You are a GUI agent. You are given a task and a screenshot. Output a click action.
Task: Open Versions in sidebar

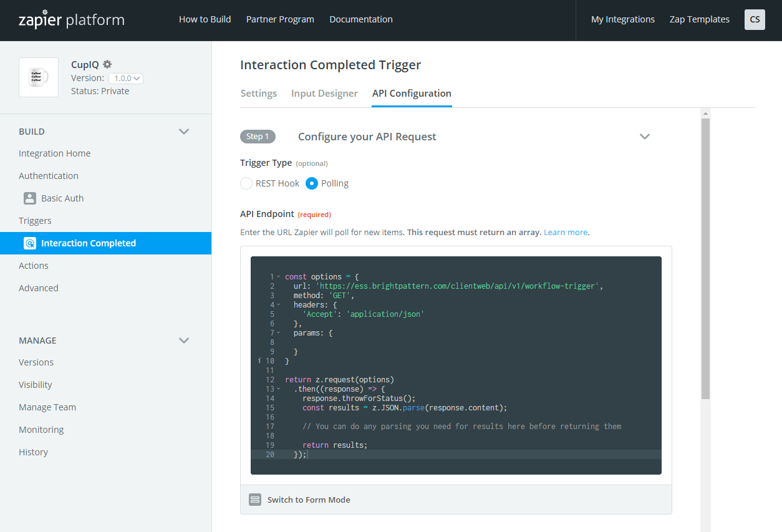pos(36,362)
